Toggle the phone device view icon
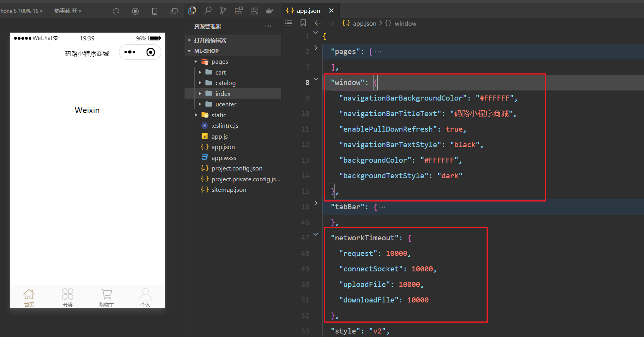 [155, 11]
